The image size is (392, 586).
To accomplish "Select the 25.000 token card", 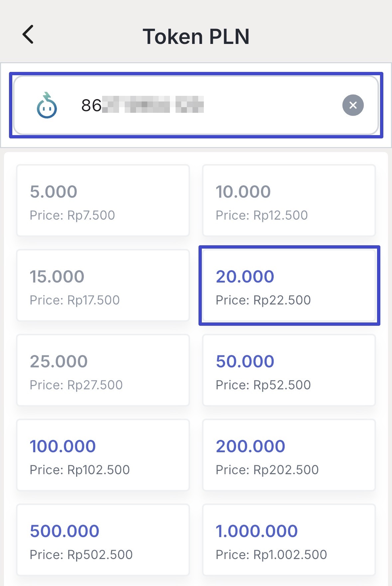I will 103,370.
